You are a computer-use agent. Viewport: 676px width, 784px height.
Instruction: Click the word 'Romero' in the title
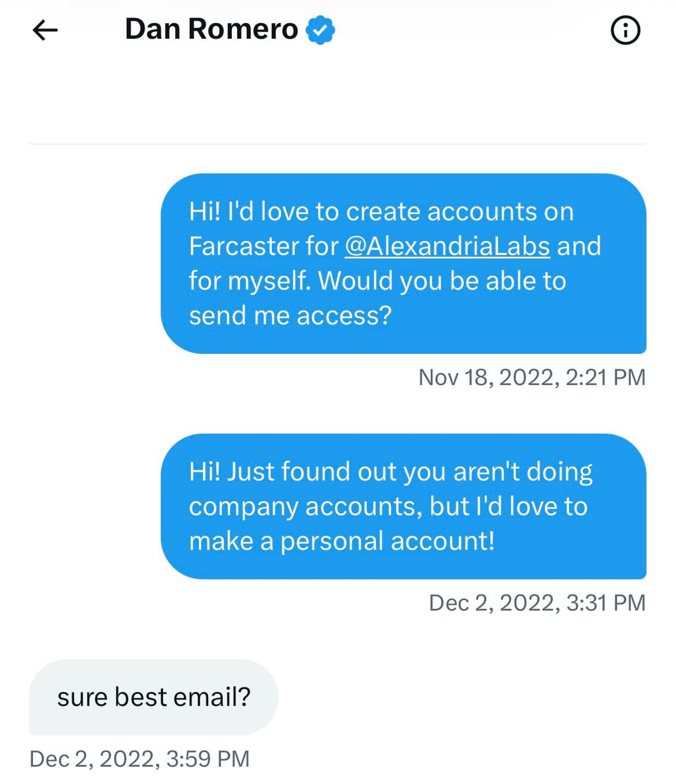click(x=243, y=29)
